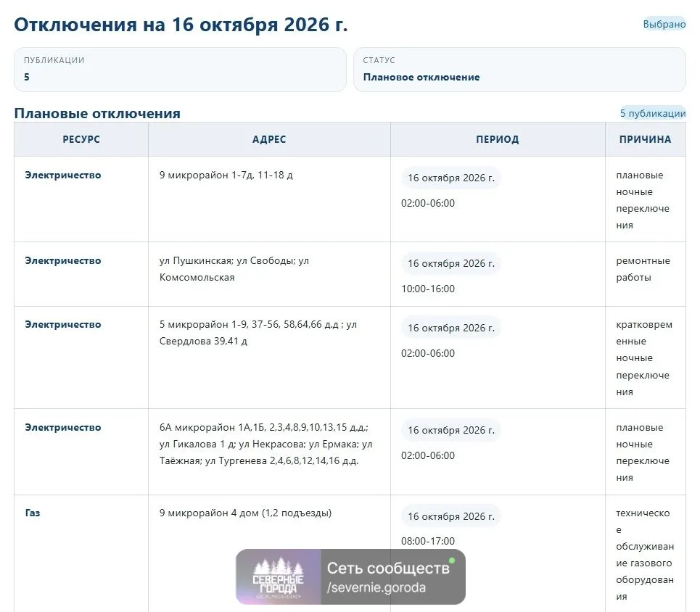Click the time '10:00-16:00'
The height and width of the screenshot is (612, 700).
coord(428,289)
